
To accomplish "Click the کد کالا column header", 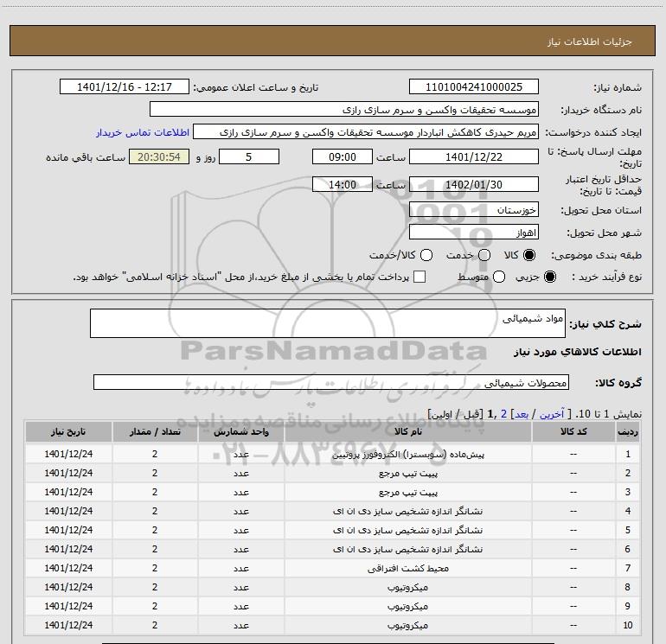I will click(x=573, y=431).
